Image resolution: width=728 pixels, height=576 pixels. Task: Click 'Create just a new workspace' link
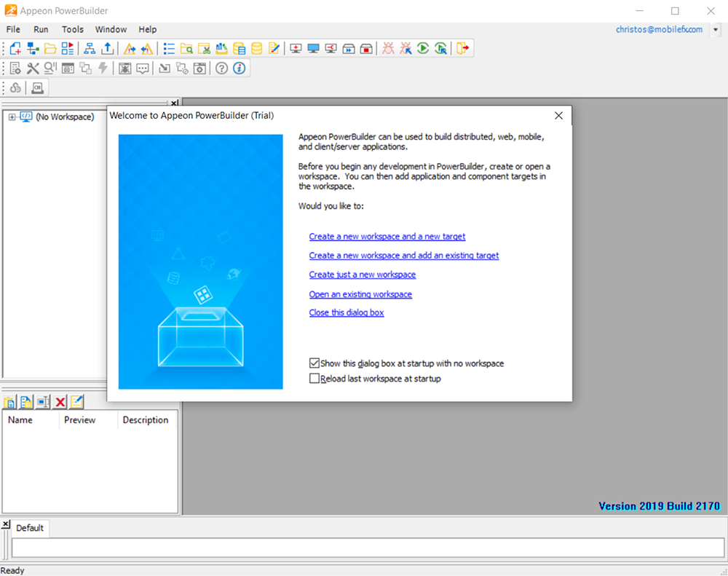[x=363, y=275]
